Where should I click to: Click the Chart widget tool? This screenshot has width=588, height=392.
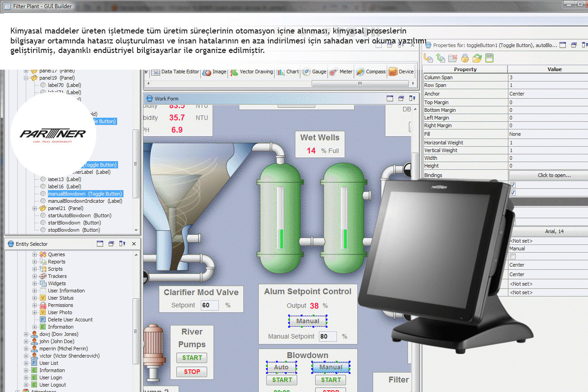(288, 72)
